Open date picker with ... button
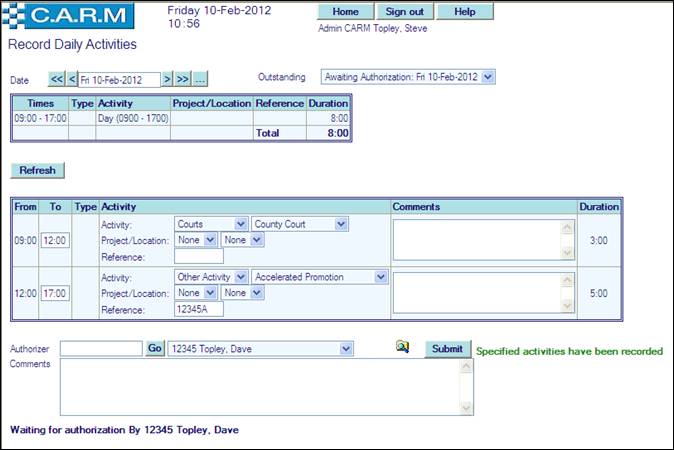The height and width of the screenshot is (450, 674). tap(200, 79)
